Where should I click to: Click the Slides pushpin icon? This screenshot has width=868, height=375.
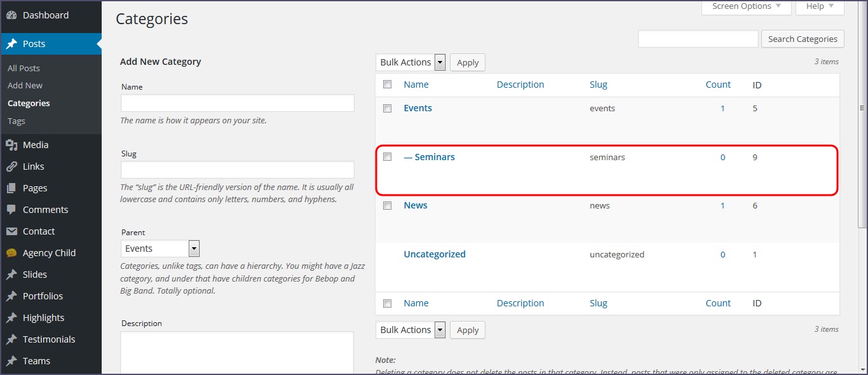[x=11, y=275]
